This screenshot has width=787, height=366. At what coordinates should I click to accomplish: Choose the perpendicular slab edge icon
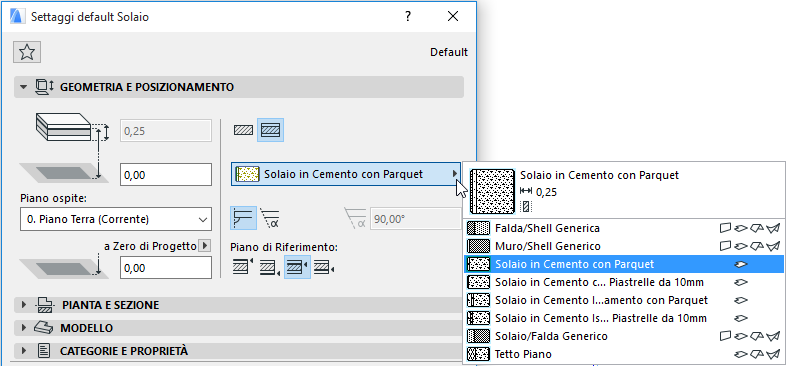243,218
